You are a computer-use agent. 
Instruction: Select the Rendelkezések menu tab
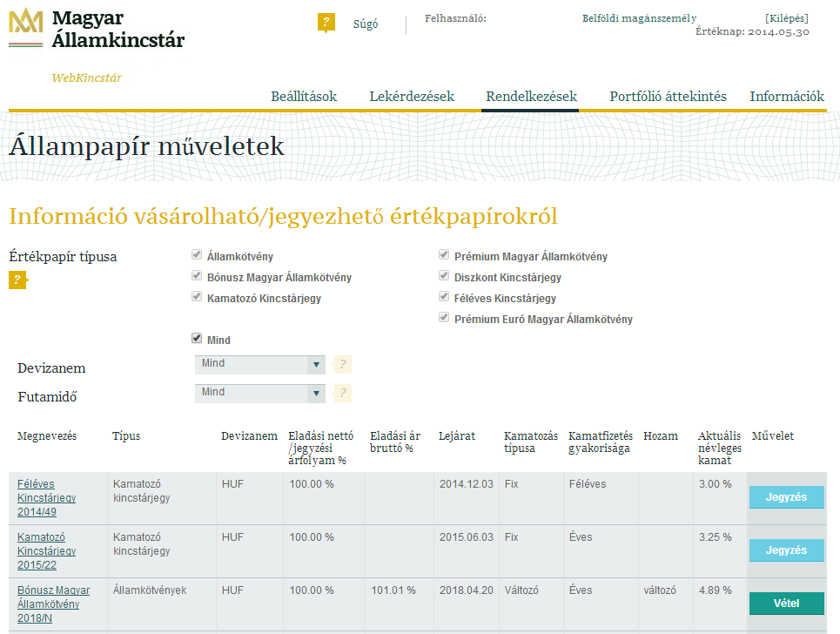pos(531,97)
